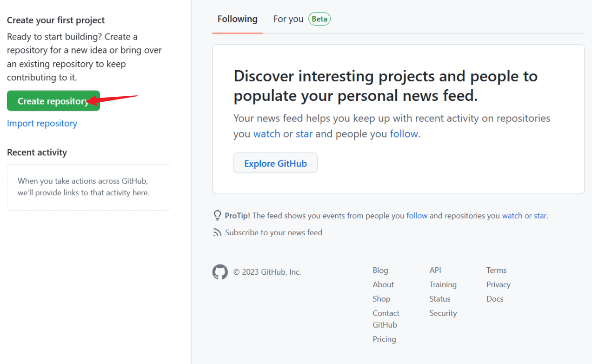Screen dimensions: 592x364
Task: Open the star link in the ProTip line
Action: (540, 216)
